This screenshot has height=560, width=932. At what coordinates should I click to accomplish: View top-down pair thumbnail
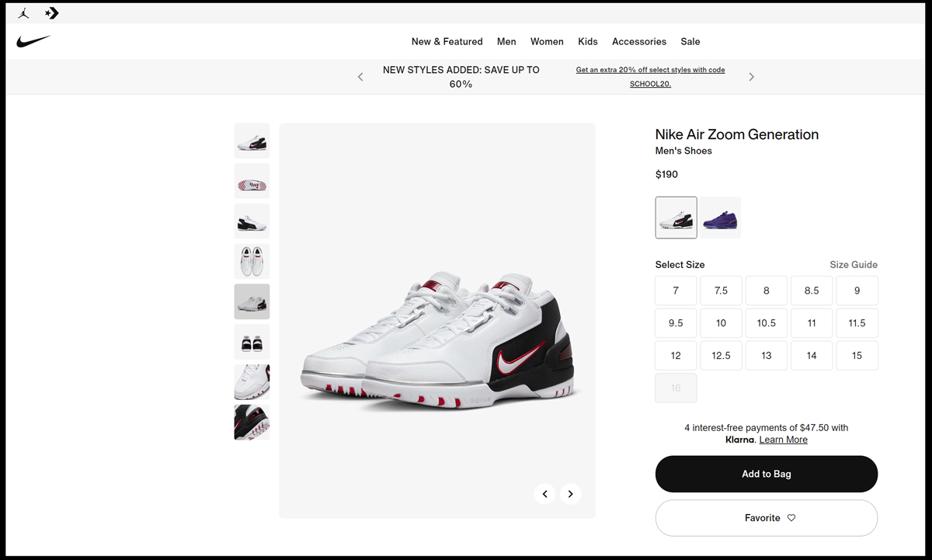pyautogui.click(x=252, y=262)
